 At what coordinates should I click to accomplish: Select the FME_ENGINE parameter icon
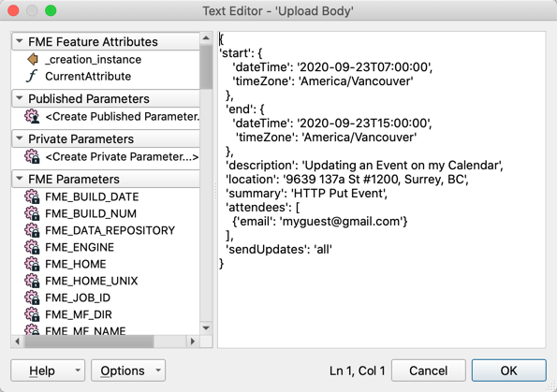point(32,247)
